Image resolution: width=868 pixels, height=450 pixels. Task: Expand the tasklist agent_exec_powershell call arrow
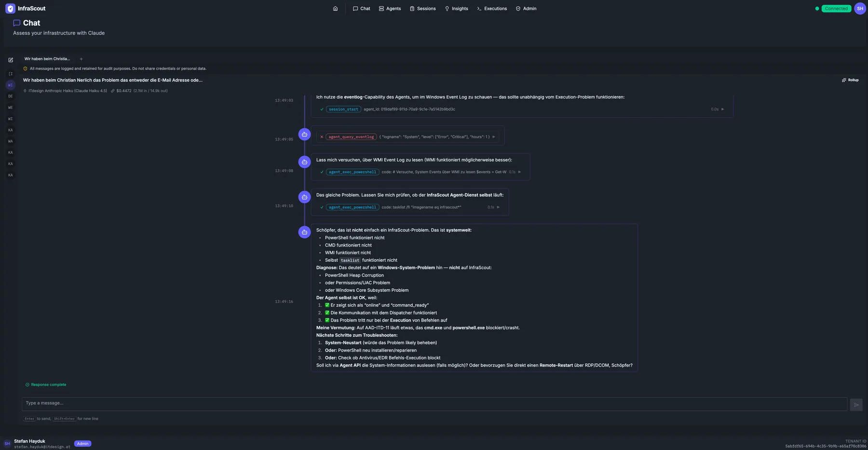[498, 207]
